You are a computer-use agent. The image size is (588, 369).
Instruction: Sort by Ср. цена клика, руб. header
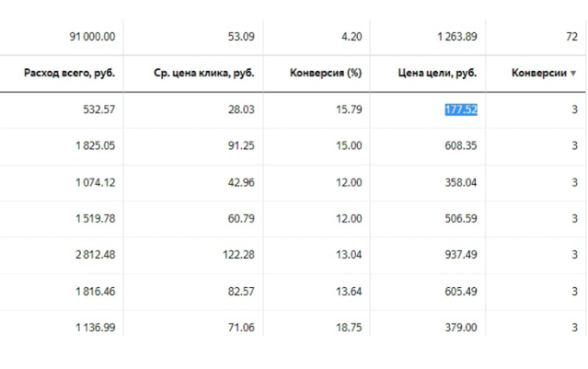204,74
